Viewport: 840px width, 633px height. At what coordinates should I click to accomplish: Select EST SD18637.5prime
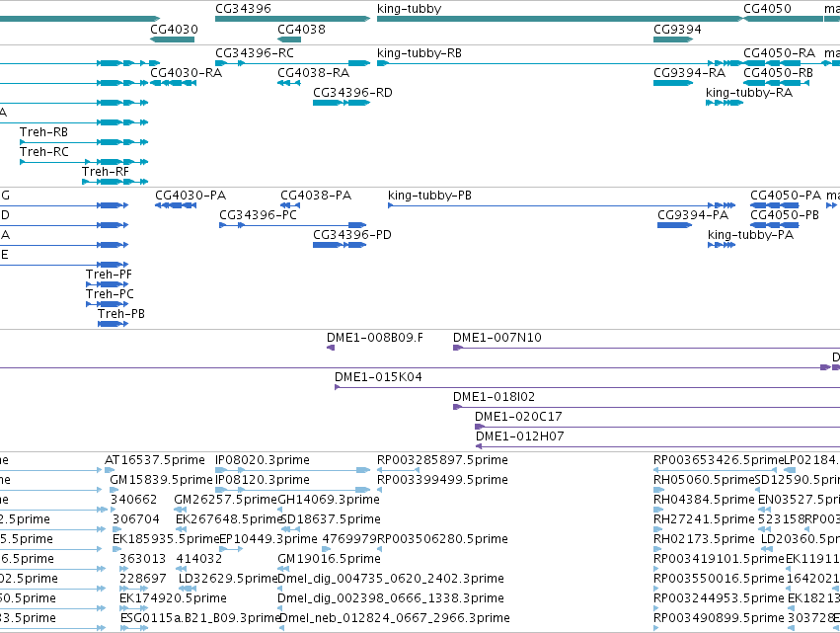290,529
